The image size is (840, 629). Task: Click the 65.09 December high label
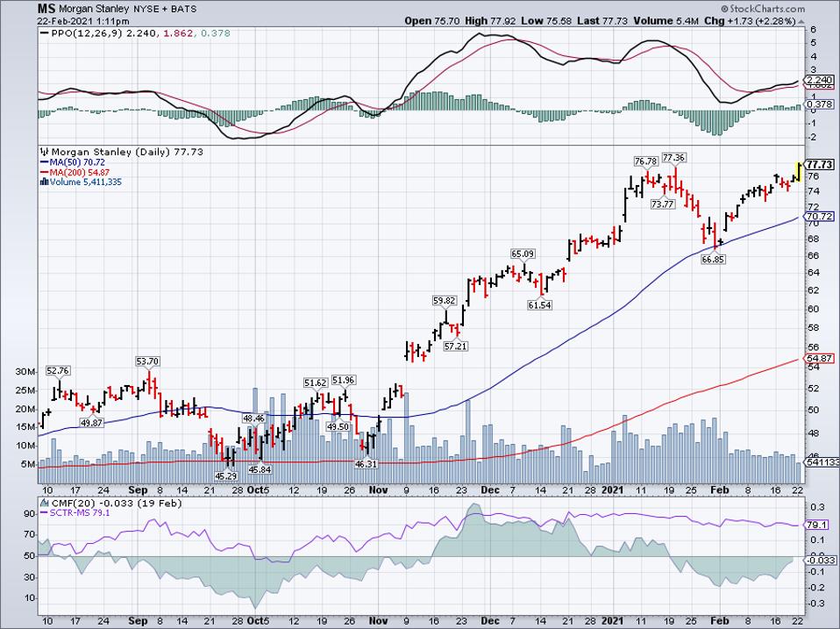[523, 254]
